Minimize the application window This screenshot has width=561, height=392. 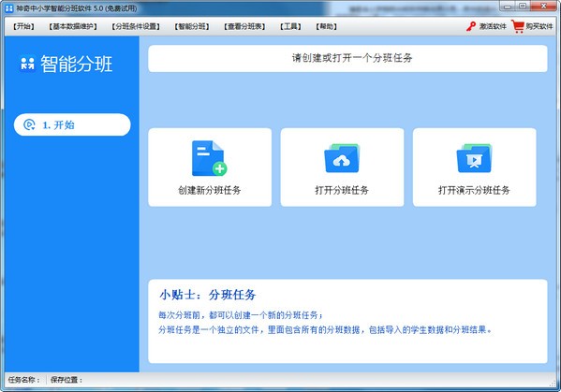click(508, 6)
